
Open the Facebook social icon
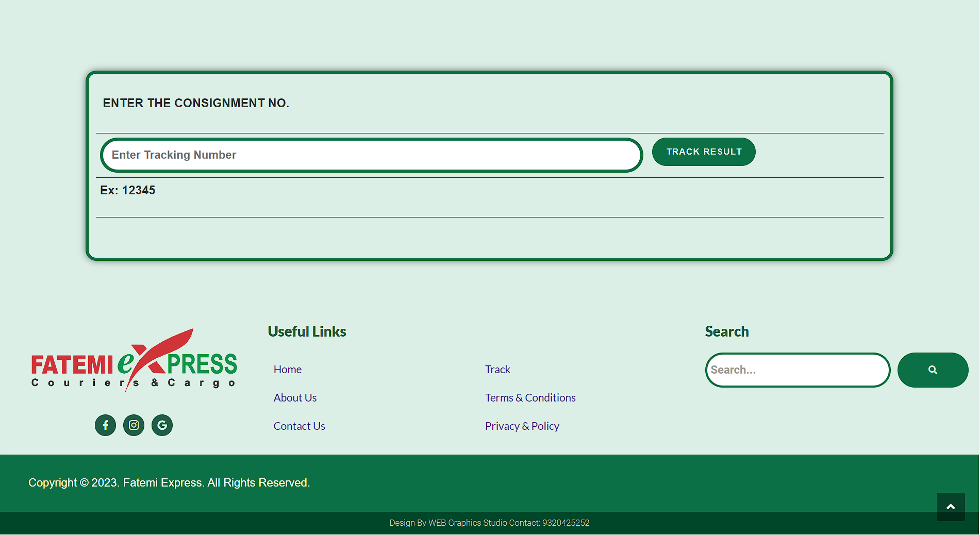[105, 425]
